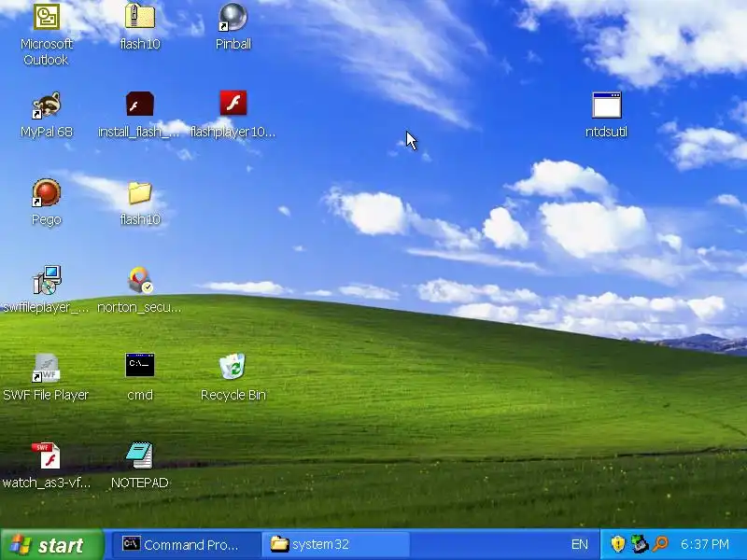Image resolution: width=747 pixels, height=560 pixels.
Task: Select the ntdsutil program icon
Action: point(606,105)
